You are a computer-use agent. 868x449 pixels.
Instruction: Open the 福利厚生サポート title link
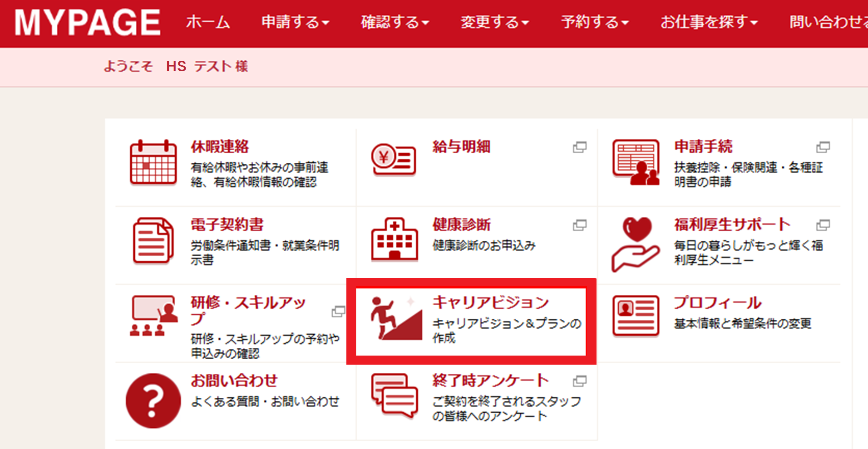732,225
